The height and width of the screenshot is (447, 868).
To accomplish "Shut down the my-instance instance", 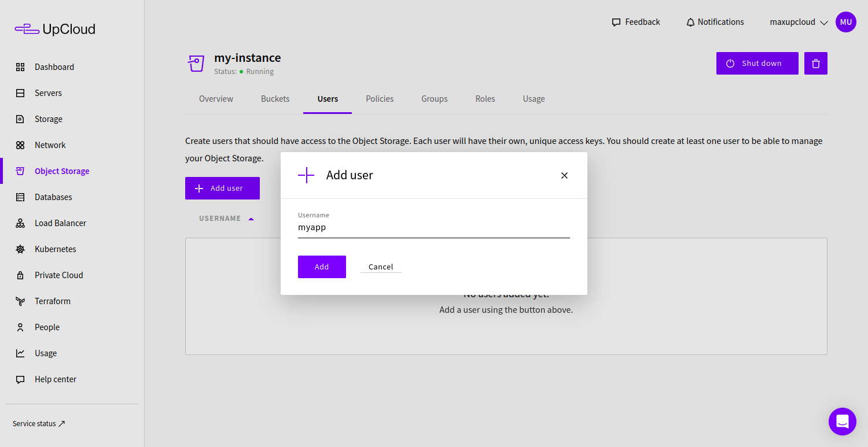I will (x=757, y=64).
